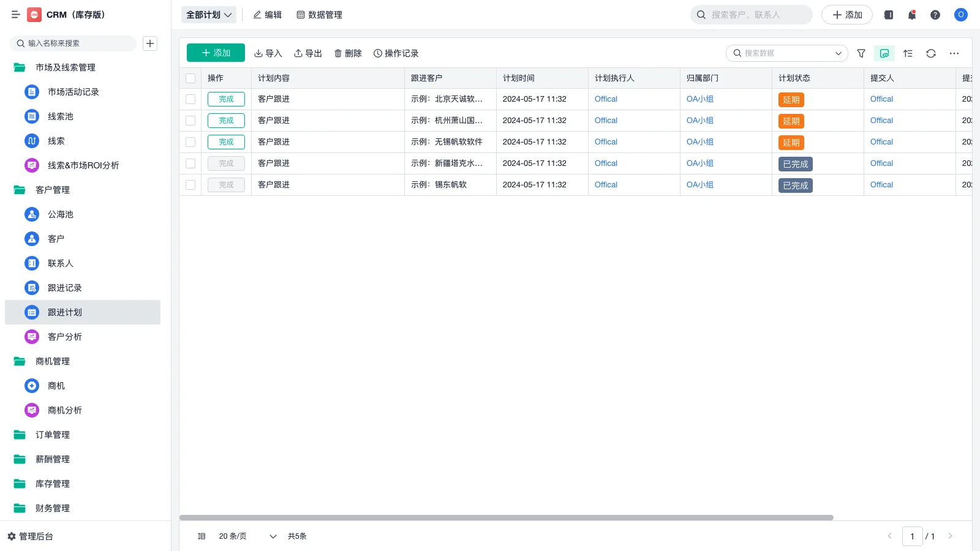Viewport: 980px width, 551px height.
Task: Click the plus icon beside sidebar search
Action: pyautogui.click(x=150, y=43)
